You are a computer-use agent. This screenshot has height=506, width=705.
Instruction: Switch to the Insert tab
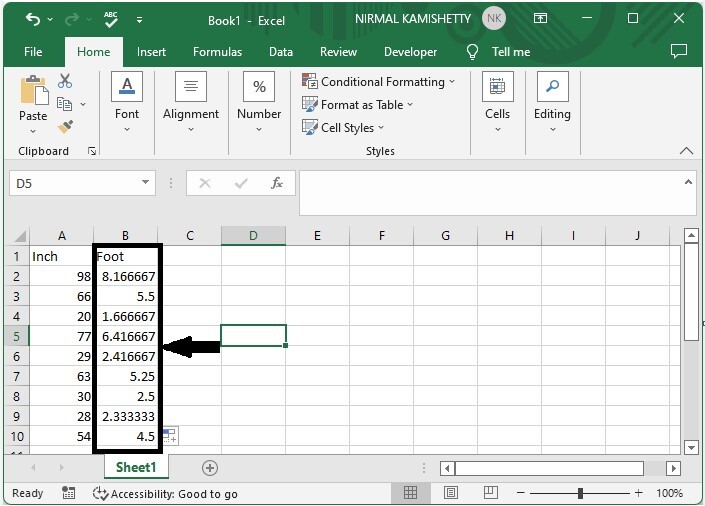click(x=151, y=52)
